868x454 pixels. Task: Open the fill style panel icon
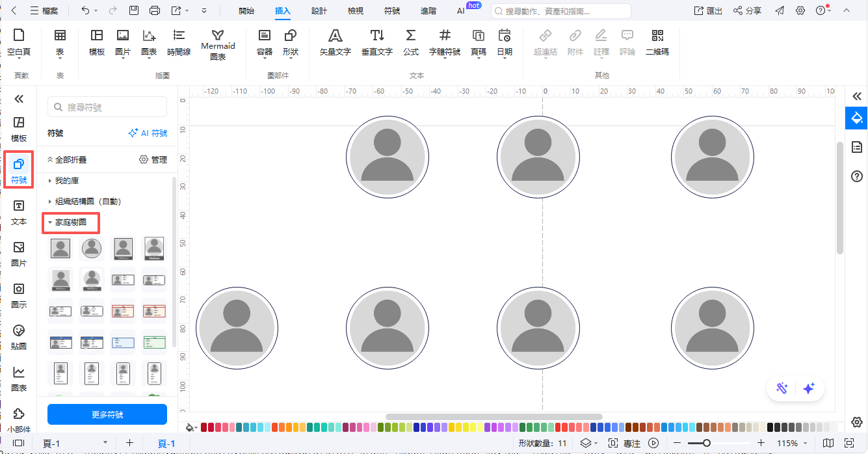(x=857, y=118)
